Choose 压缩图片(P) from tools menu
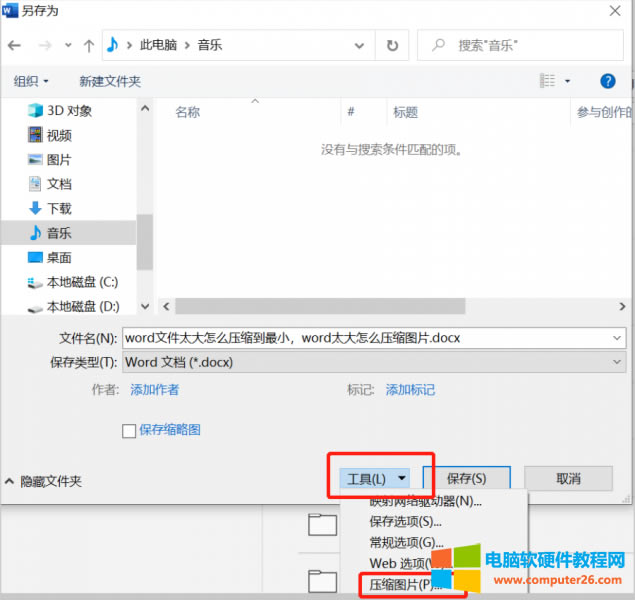 [x=404, y=584]
